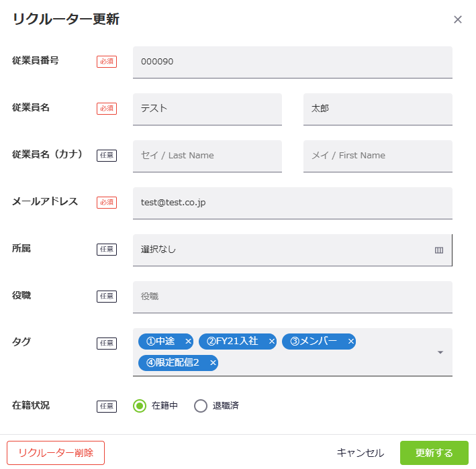The height and width of the screenshot is (469, 476).
Task: Click the 更新する button
Action: (434, 453)
